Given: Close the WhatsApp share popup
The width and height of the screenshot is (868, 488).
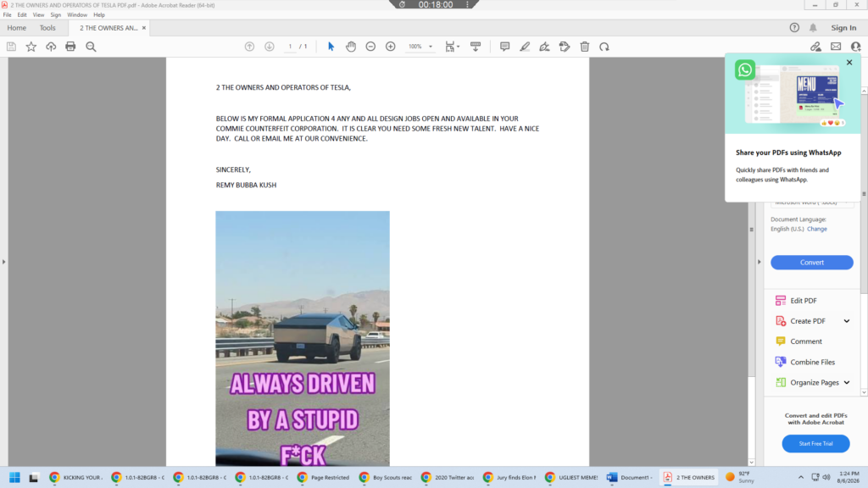Looking at the screenshot, I should tap(849, 63).
